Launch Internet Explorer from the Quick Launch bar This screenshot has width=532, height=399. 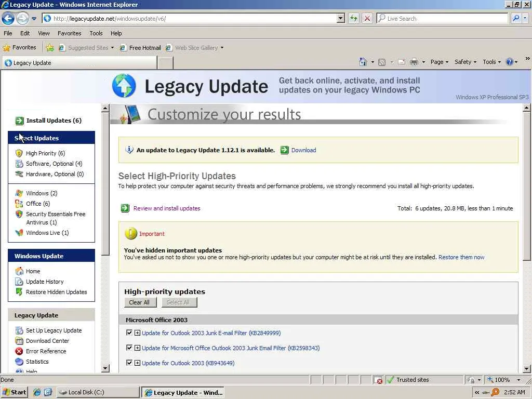37,392
